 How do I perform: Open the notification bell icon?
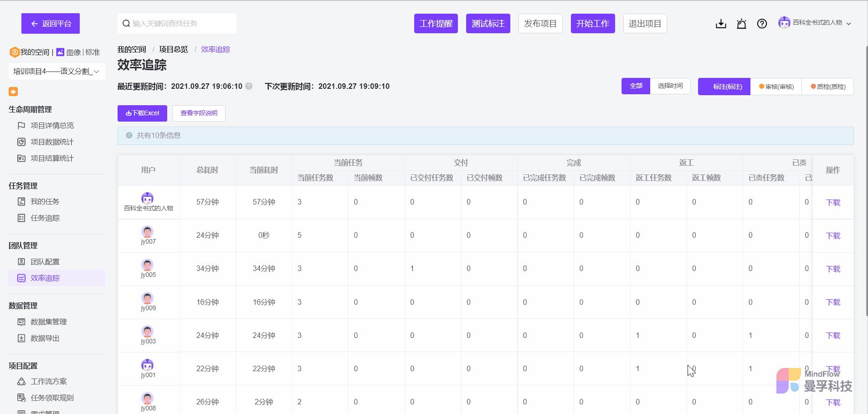(x=741, y=24)
